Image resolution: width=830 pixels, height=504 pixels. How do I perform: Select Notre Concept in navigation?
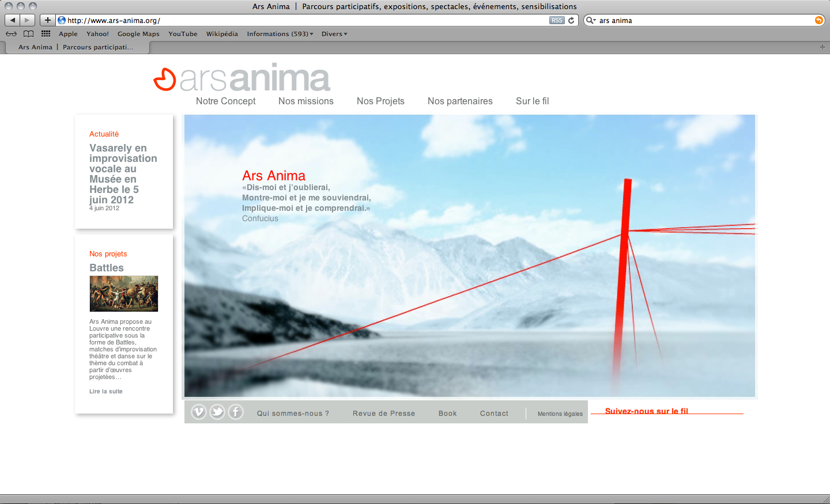[225, 101]
